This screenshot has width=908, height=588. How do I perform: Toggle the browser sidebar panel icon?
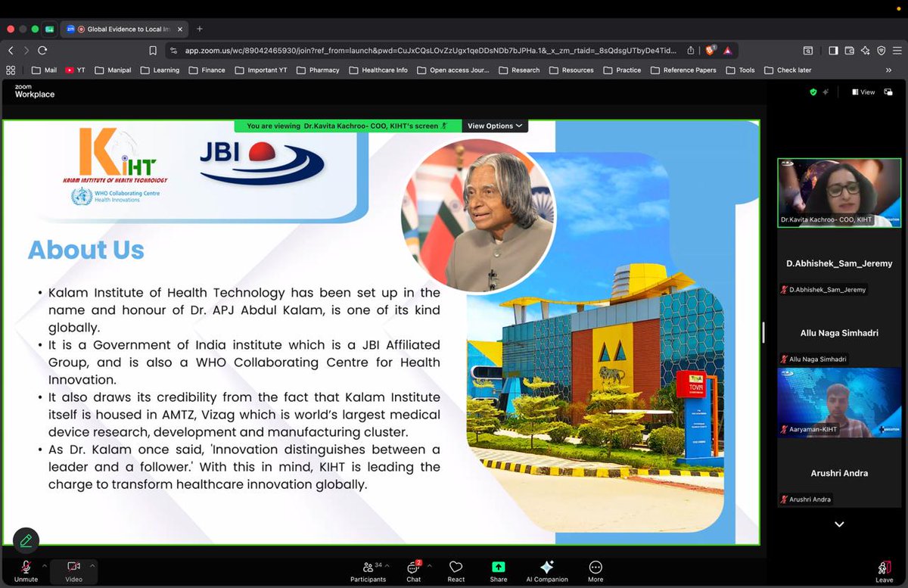click(833, 50)
